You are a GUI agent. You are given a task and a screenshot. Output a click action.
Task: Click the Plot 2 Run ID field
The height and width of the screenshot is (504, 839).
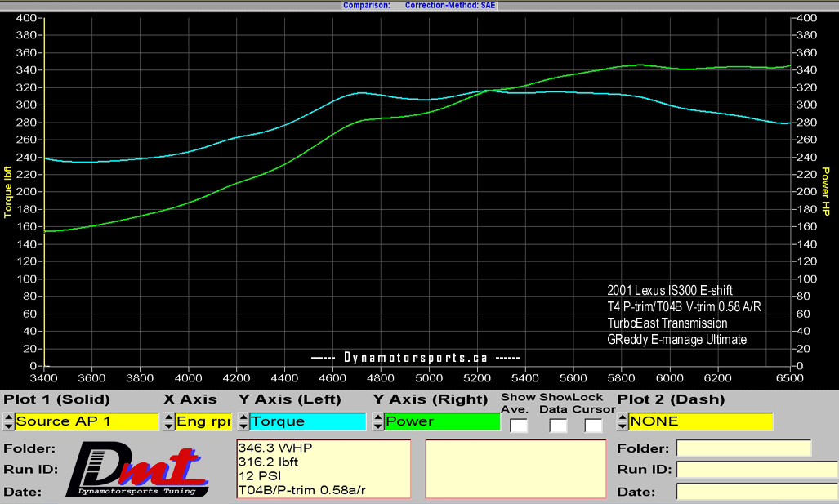click(x=757, y=469)
